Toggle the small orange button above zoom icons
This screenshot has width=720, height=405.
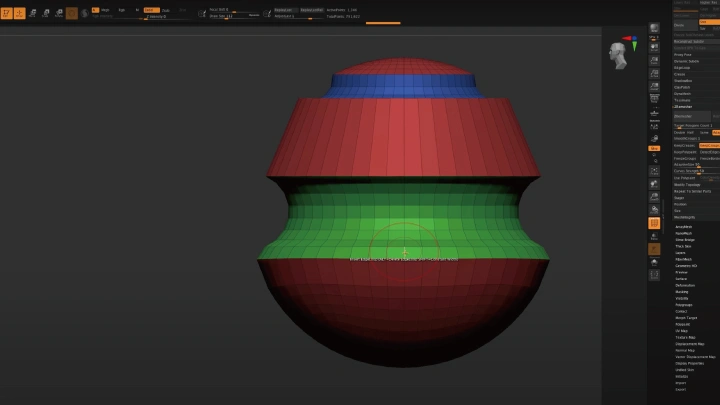654,148
